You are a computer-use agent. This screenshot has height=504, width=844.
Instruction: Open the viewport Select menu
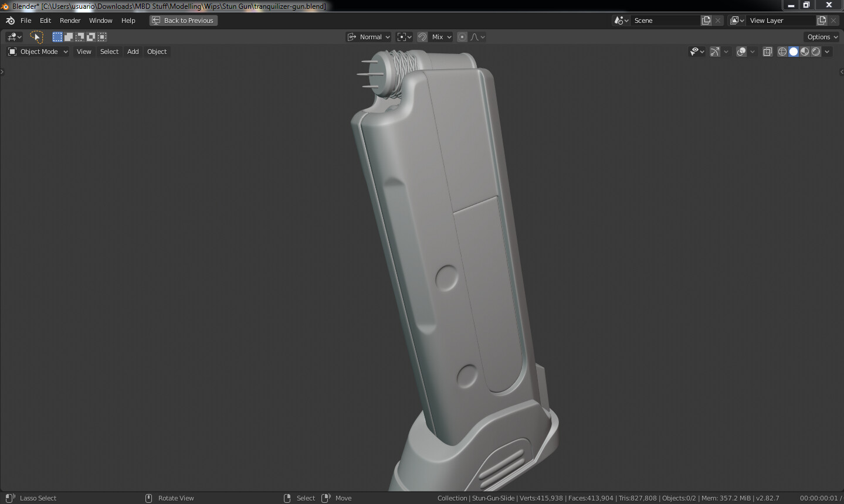tap(109, 52)
